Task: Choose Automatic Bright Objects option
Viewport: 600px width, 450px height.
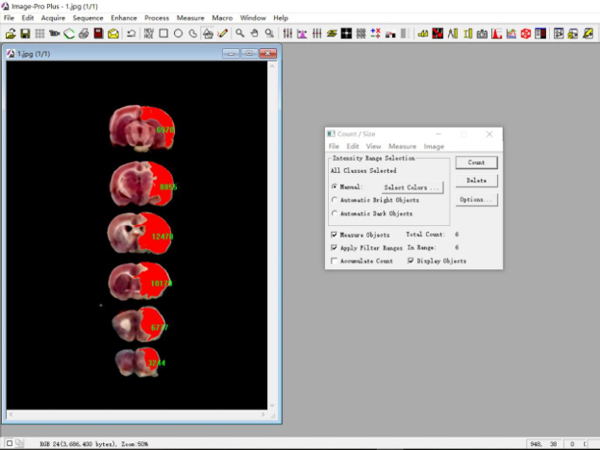Action: (334, 200)
